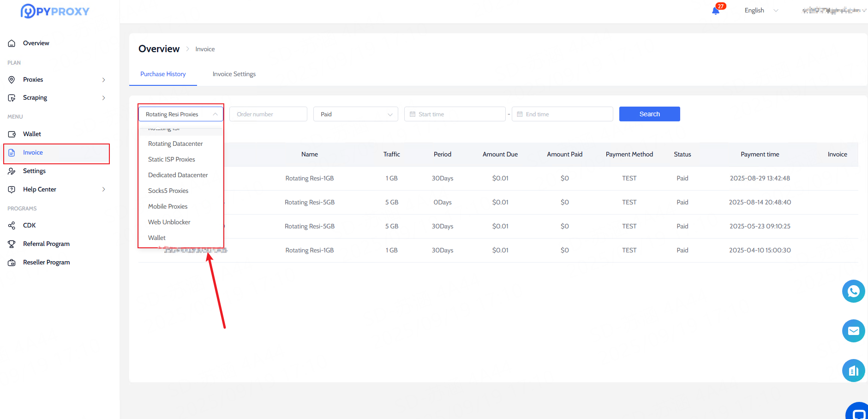Viewport: 868px width, 419px height.
Task: Open the live chat bubble icon
Action: tap(858, 412)
